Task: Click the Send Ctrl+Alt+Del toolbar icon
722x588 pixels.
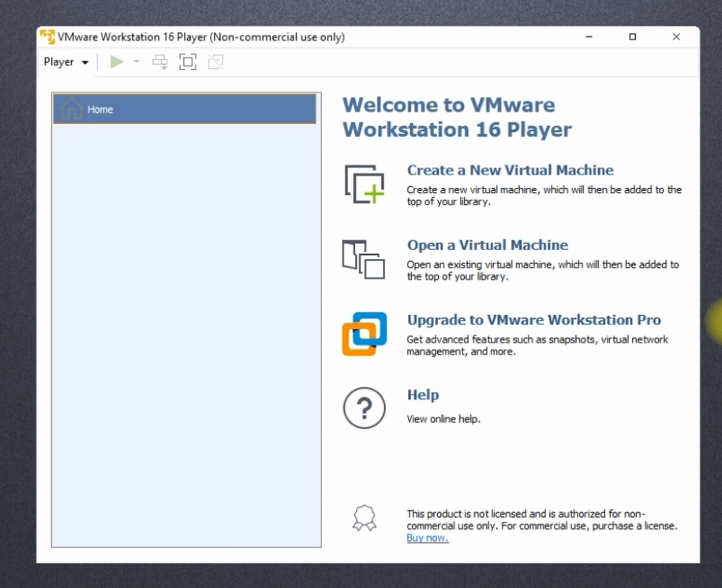Action: coord(160,62)
